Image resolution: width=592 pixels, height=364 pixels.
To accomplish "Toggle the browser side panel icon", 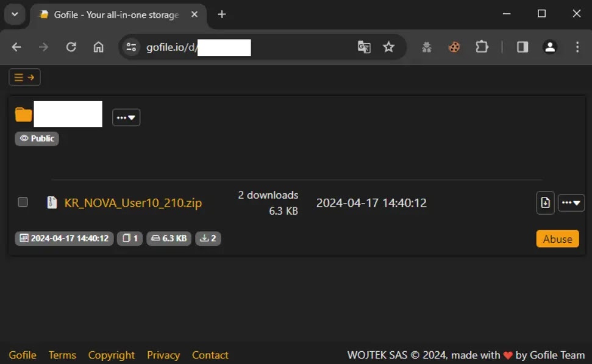I will click(522, 47).
